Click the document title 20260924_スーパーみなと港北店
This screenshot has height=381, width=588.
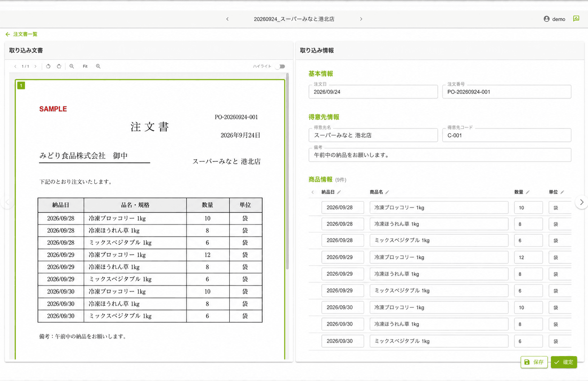tap(294, 19)
